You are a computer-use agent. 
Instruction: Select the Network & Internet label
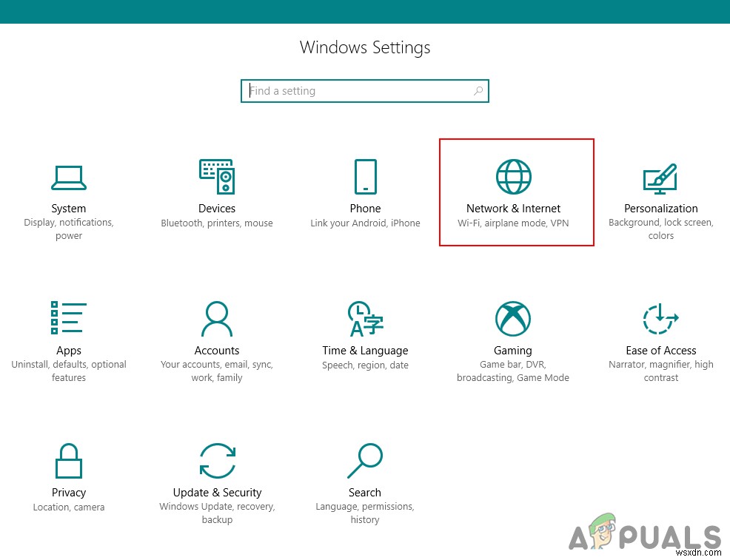coord(514,209)
